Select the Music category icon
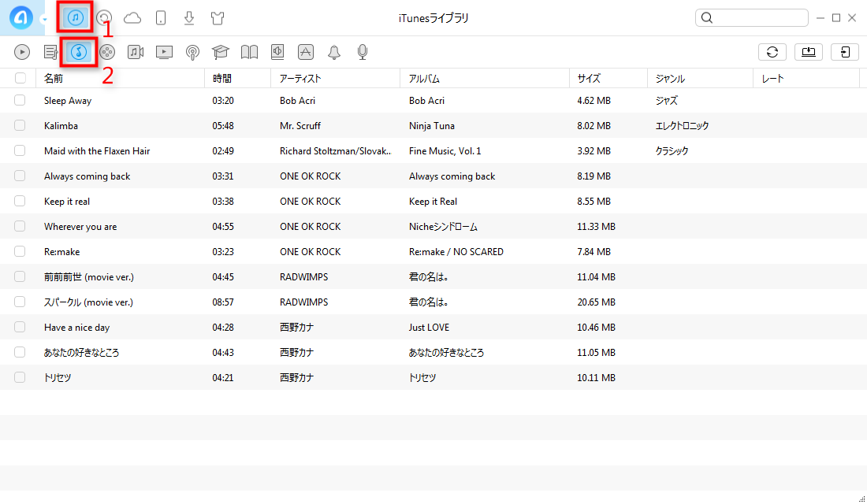Image resolution: width=867 pixels, height=504 pixels. coord(79,52)
